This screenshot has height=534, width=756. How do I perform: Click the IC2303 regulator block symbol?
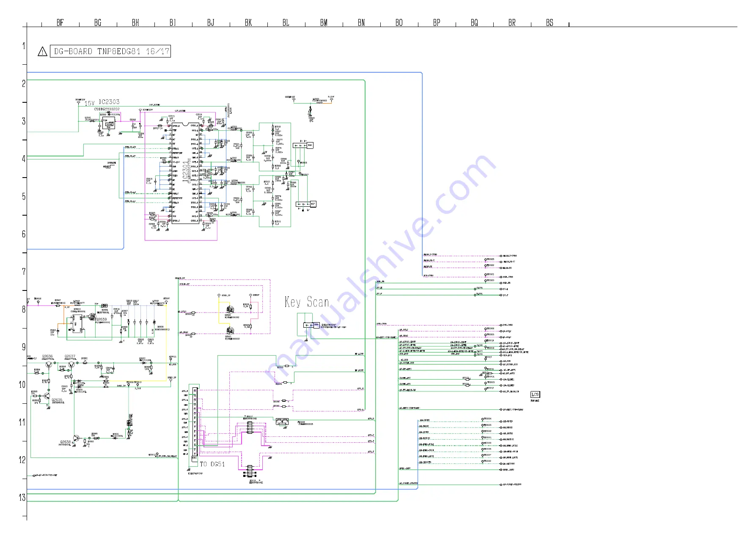(109, 123)
